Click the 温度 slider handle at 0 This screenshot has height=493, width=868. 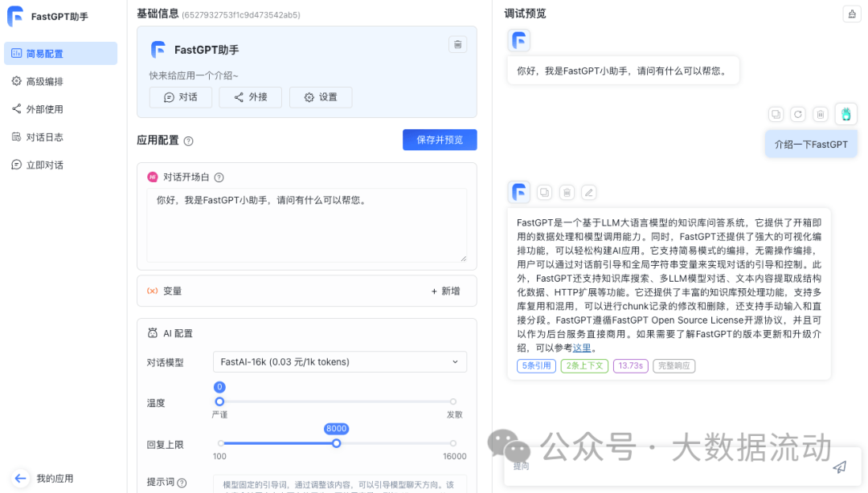(x=219, y=401)
